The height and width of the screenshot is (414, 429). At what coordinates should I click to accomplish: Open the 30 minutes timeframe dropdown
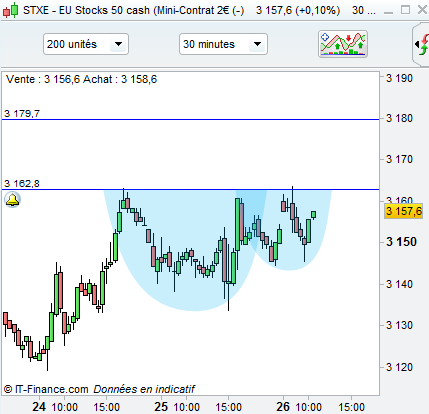(223, 44)
